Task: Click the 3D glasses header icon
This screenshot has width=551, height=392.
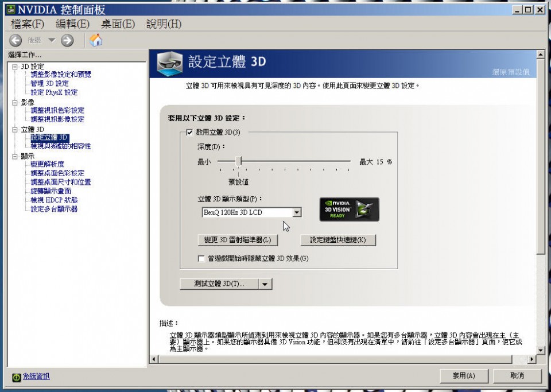Action: click(x=170, y=63)
